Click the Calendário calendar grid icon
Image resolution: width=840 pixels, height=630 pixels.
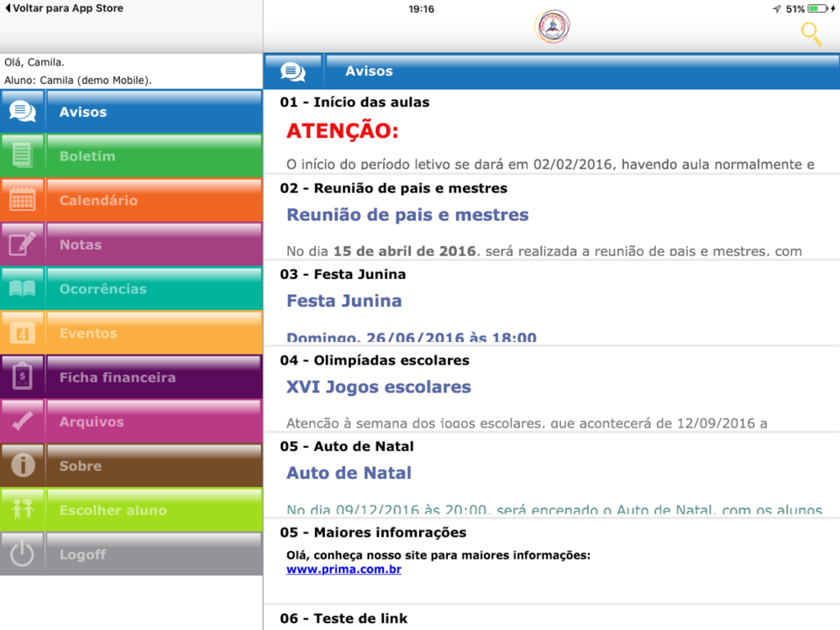(x=23, y=201)
